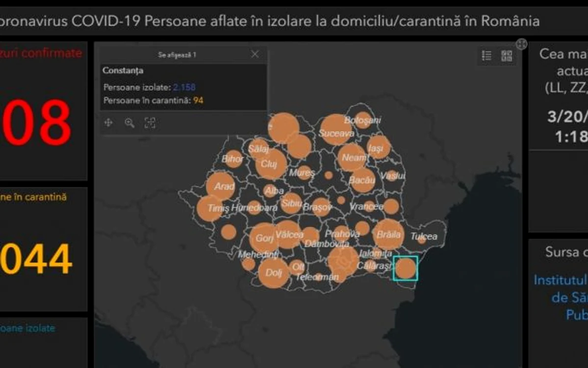Select the Cluj county bubble

271,164
